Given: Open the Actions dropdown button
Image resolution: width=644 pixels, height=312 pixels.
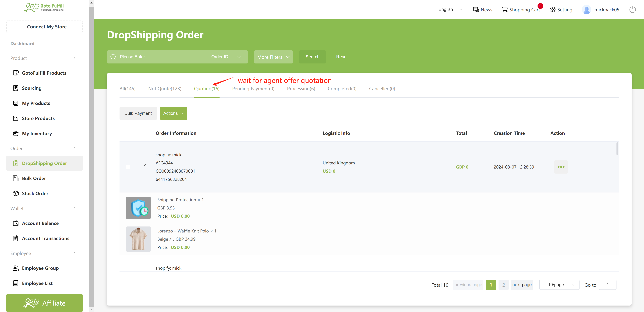Looking at the screenshot, I should (173, 113).
